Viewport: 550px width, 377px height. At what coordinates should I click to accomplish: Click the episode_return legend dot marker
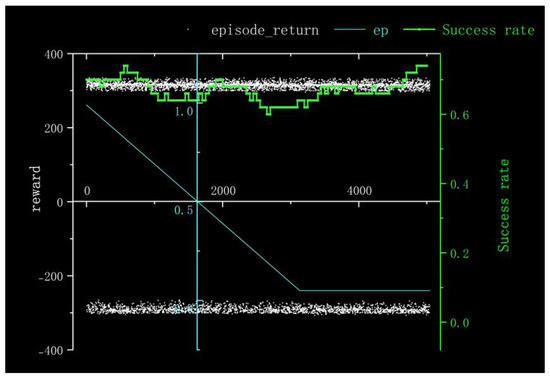point(188,30)
